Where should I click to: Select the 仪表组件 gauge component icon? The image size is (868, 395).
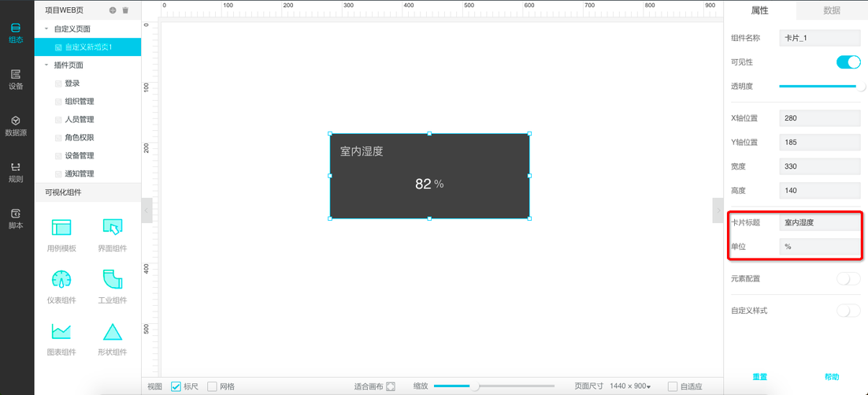coord(61,278)
